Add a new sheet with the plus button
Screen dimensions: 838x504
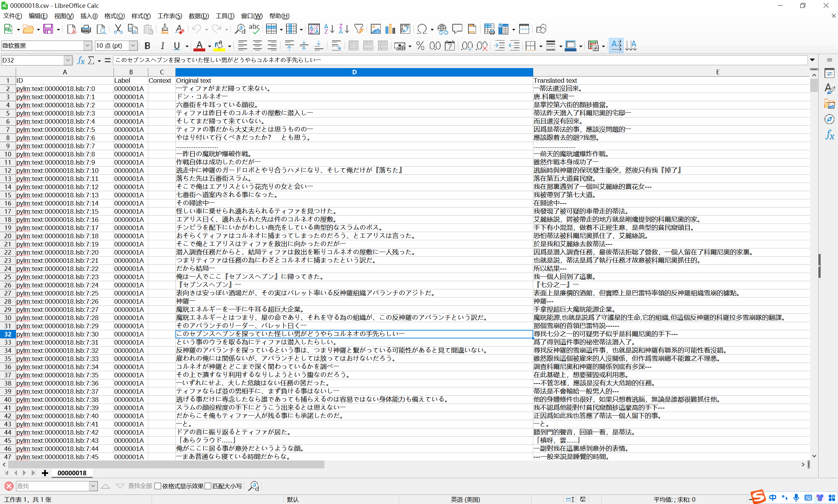(45, 473)
